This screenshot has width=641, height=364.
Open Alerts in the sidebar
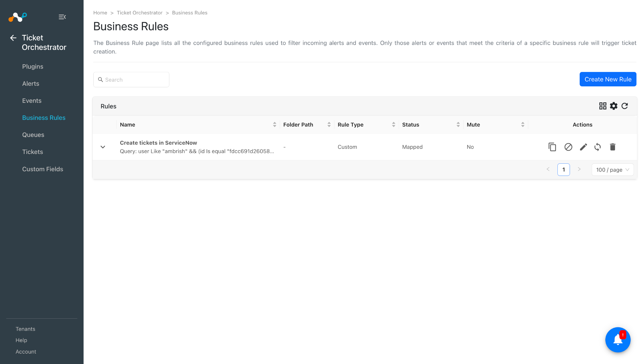pos(31,84)
